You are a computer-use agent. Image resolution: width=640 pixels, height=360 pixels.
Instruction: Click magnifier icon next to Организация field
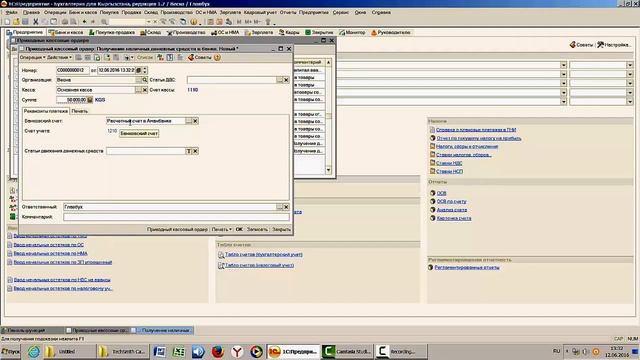click(144, 80)
